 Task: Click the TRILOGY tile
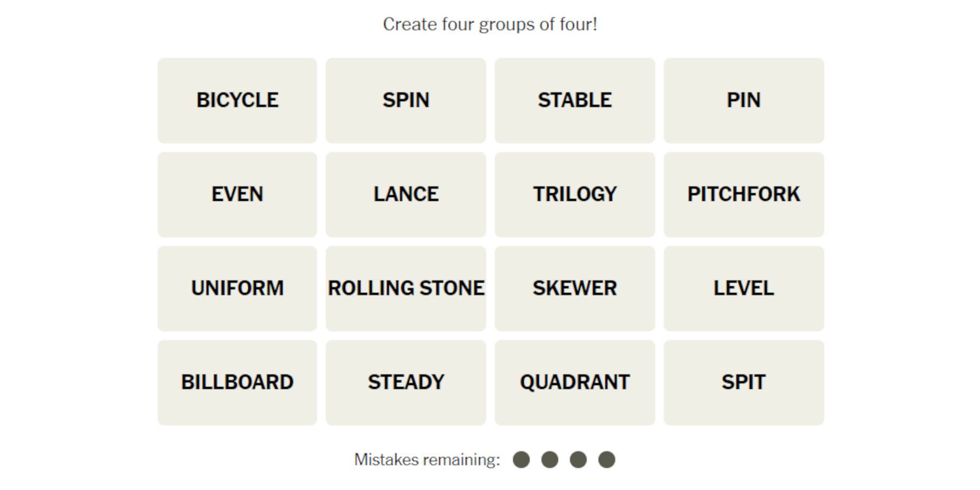click(574, 194)
